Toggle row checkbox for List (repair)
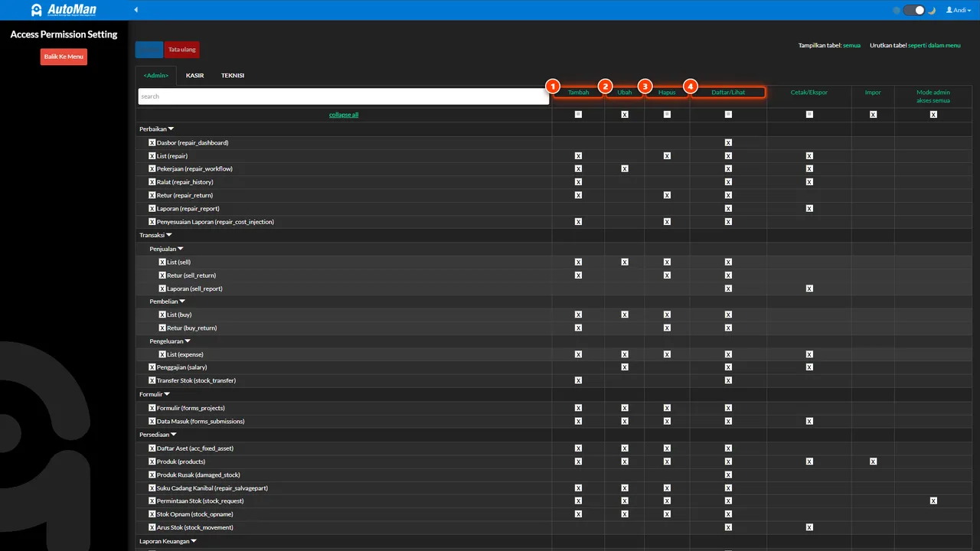Screen dimensions: 980x551 (x=152, y=155)
